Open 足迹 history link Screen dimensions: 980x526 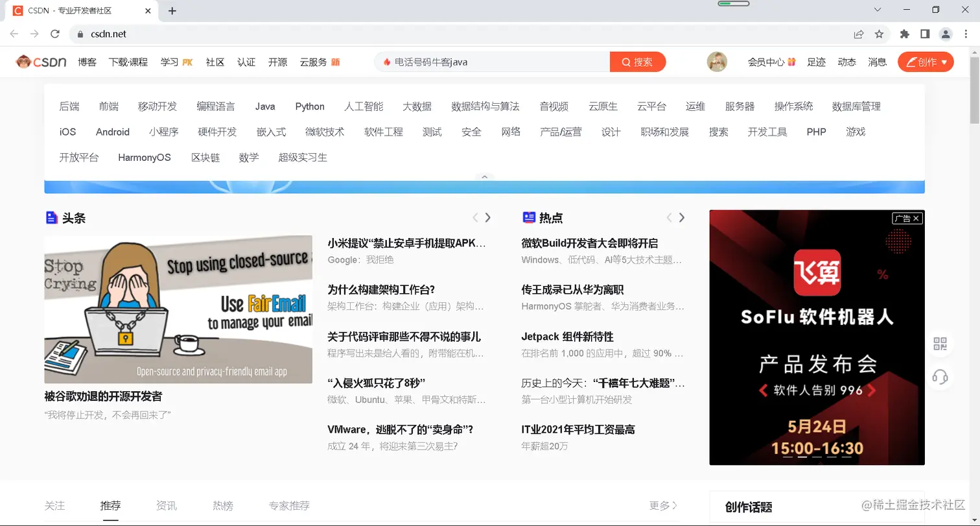816,62
